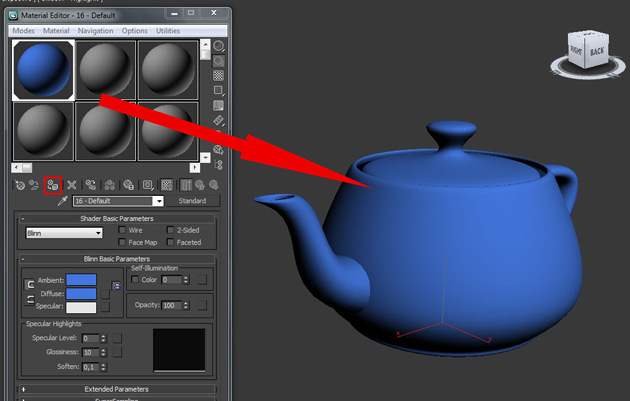The image size is (630, 401).
Task: Click the Diffuse map button
Action: [105, 294]
